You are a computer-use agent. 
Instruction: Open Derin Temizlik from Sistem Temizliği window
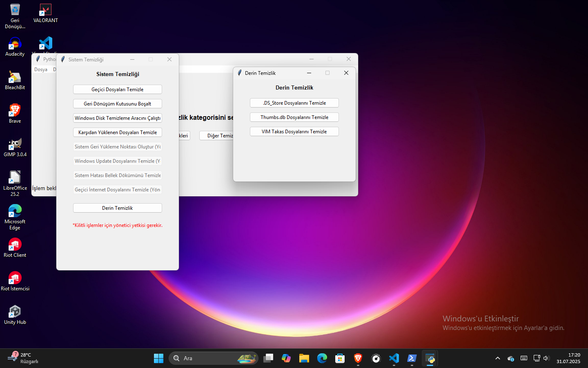point(118,208)
